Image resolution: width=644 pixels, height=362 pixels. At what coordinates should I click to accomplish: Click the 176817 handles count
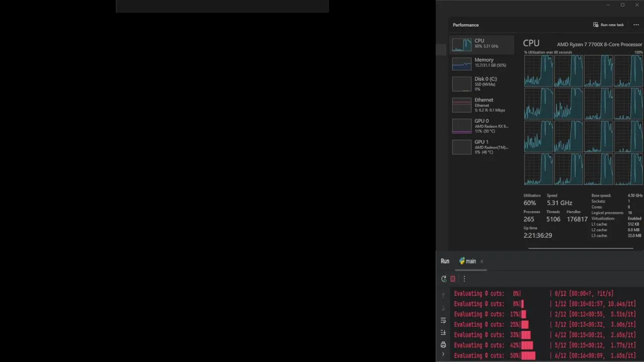coord(577,219)
